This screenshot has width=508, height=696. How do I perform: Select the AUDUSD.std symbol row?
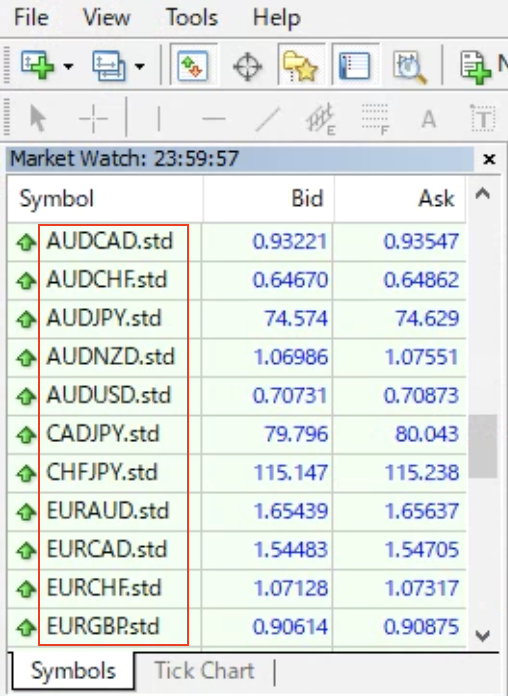tap(237, 396)
